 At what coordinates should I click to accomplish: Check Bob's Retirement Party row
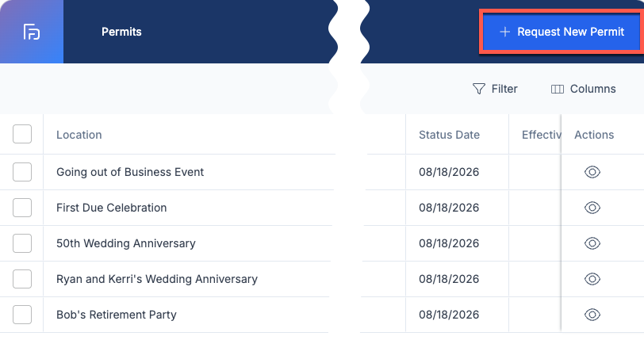[x=22, y=315]
